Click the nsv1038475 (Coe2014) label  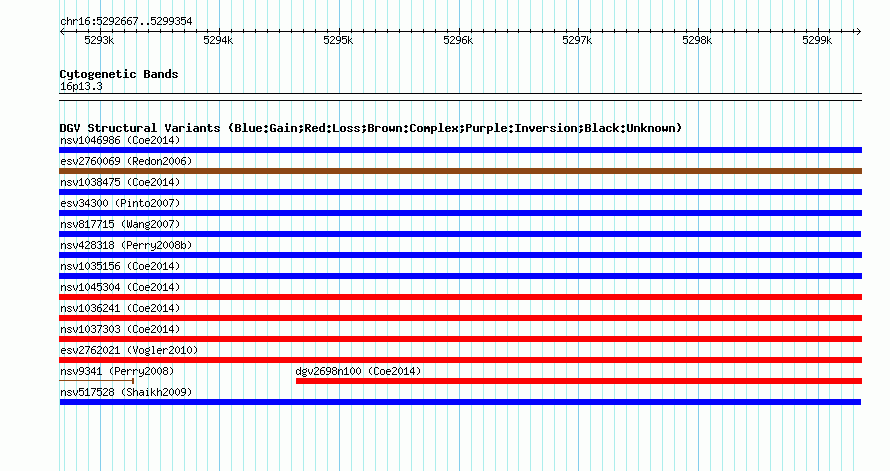[120, 182]
